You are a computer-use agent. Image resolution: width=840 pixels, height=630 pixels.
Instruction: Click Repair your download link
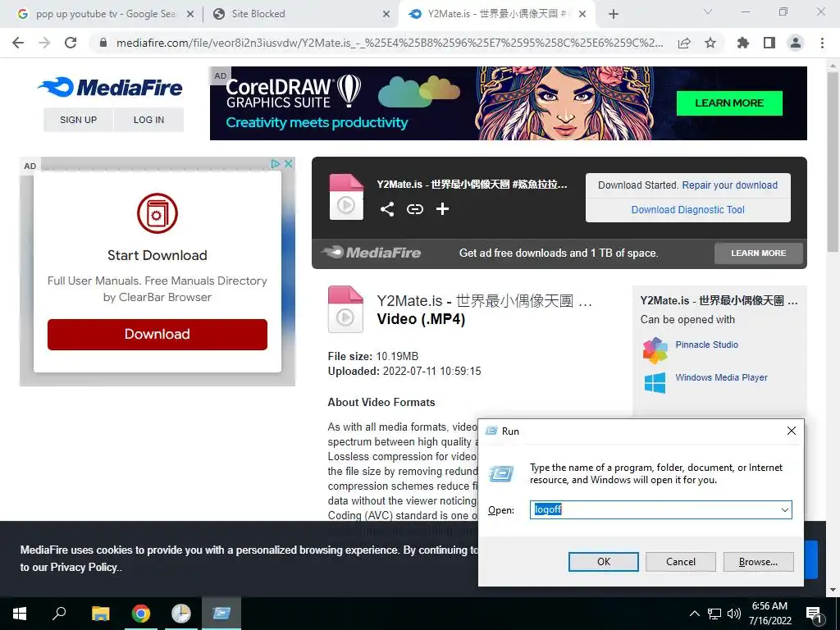729,185
